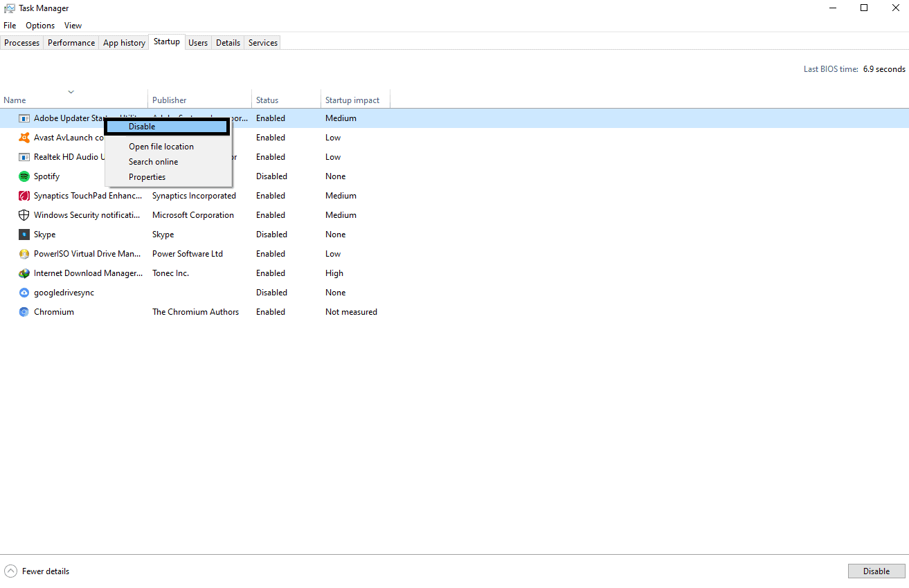Click the Chromium browser icon

point(24,311)
